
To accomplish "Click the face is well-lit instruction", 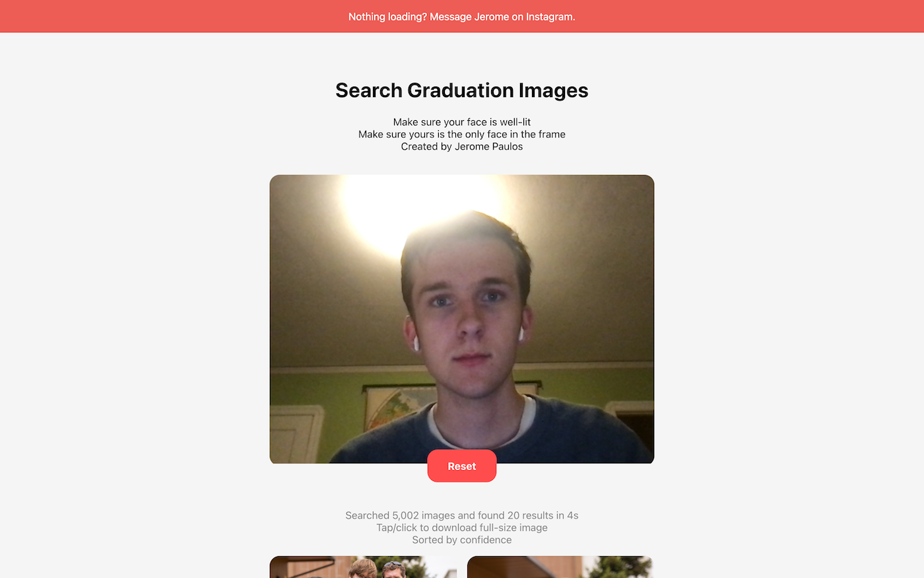I will point(462,122).
